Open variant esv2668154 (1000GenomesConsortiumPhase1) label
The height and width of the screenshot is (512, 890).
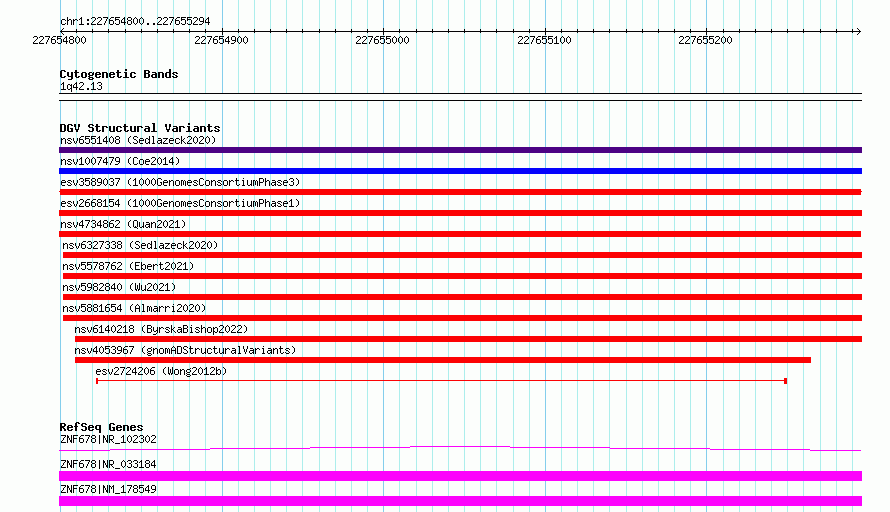tap(180, 203)
